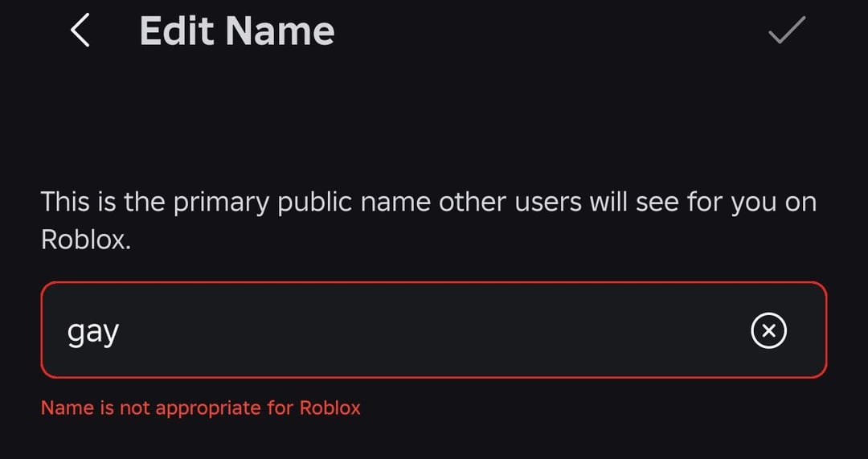The width and height of the screenshot is (868, 459).
Task: Click the red "Name is not appropriate" error message
Action: [x=201, y=408]
